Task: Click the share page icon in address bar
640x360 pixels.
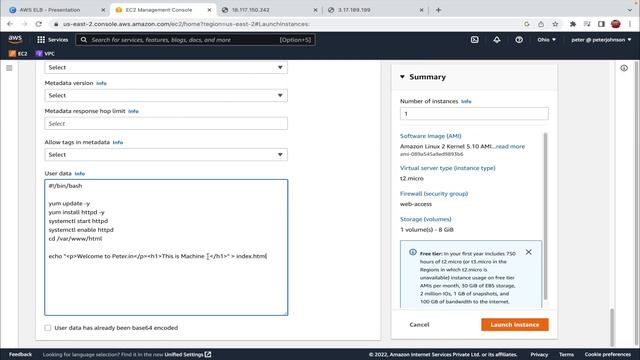Action: [x=541, y=24]
